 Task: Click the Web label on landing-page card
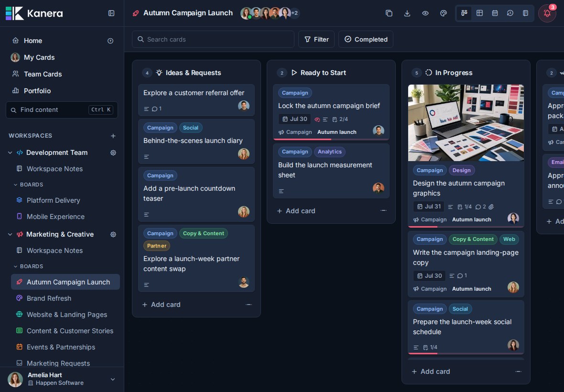(509, 239)
